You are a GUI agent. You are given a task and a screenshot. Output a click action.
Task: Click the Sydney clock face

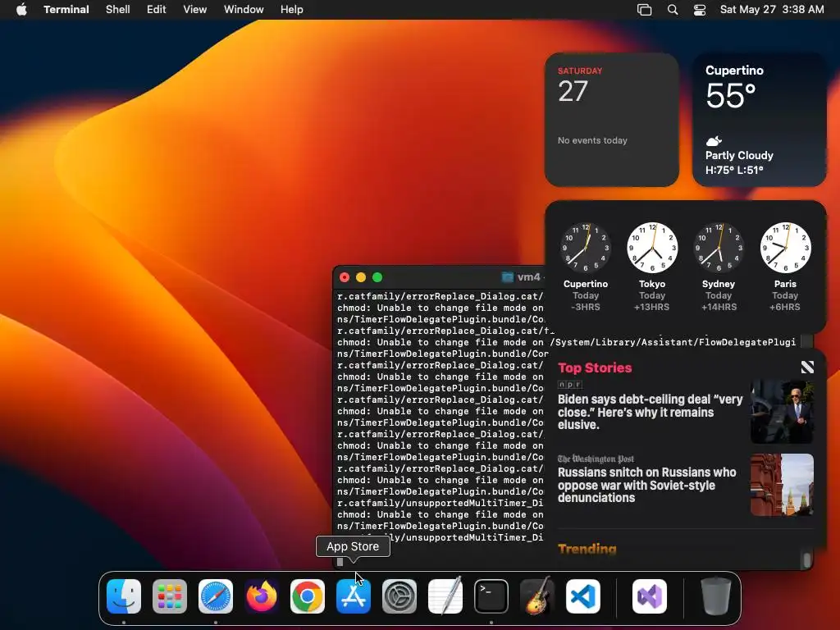719,248
